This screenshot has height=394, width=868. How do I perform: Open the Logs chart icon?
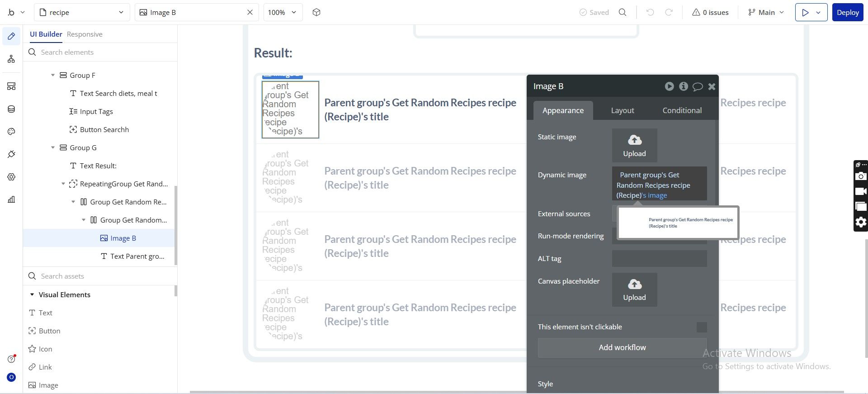11,199
